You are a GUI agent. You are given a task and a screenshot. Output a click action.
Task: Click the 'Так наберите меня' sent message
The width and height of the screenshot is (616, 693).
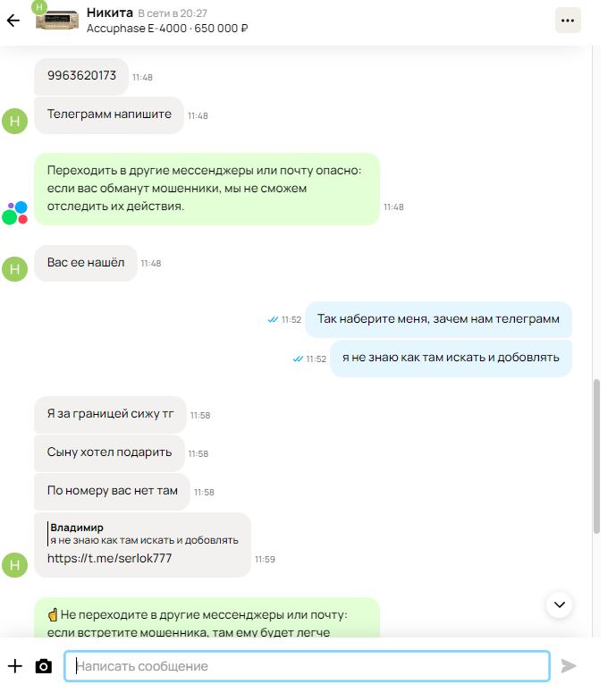pos(438,319)
